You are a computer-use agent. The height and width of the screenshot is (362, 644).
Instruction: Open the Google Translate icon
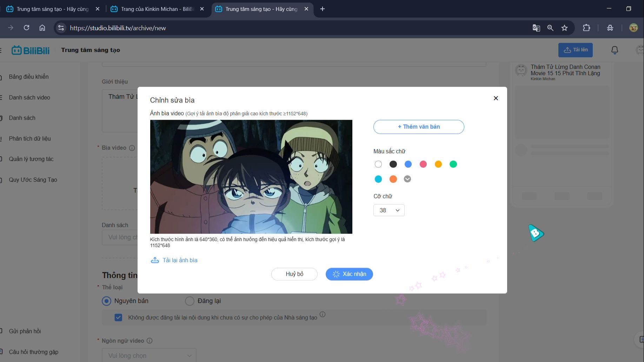[x=536, y=28]
